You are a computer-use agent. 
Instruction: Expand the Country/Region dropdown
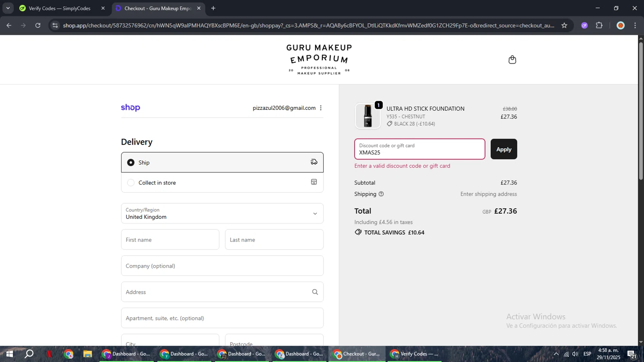click(222, 213)
